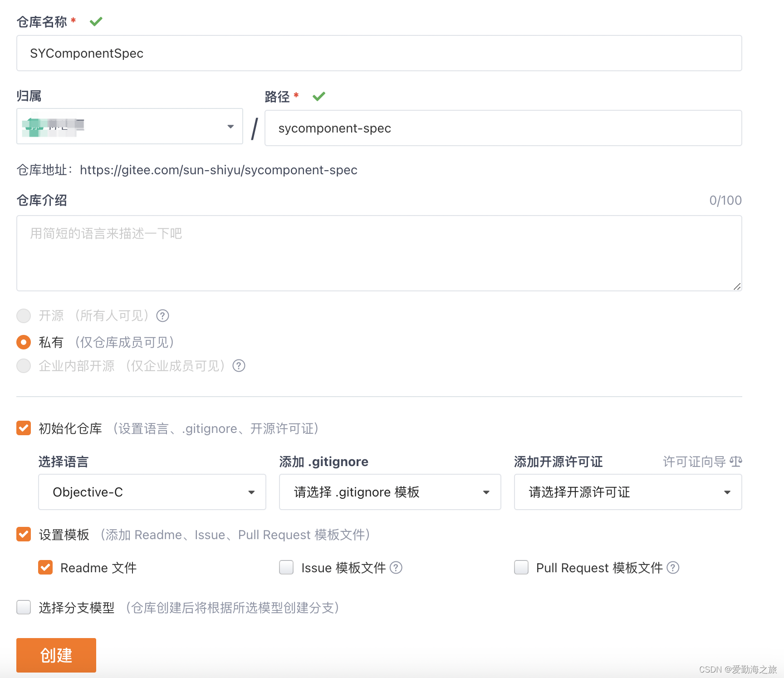
Task: Open the 归属 owner dropdown
Action: pyautogui.click(x=130, y=126)
